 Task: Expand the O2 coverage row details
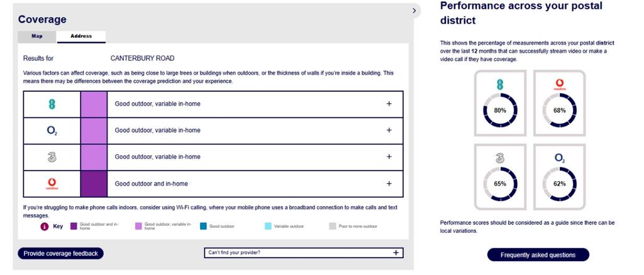point(389,131)
